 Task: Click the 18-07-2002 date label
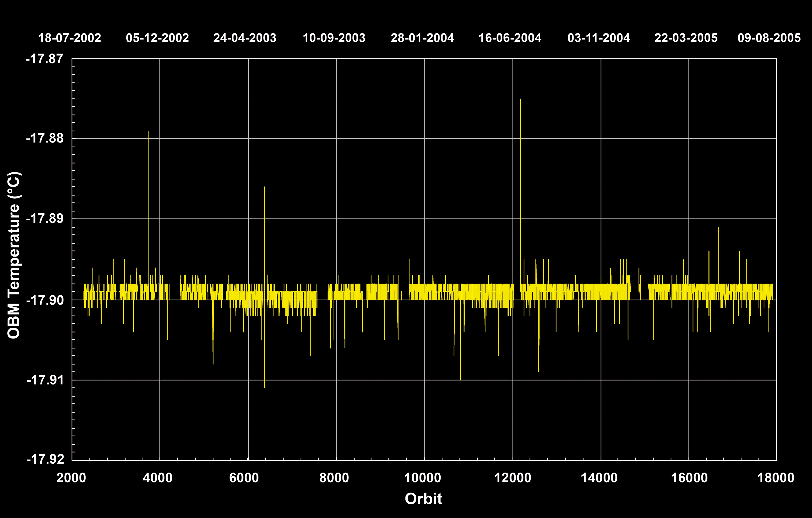click(69, 38)
